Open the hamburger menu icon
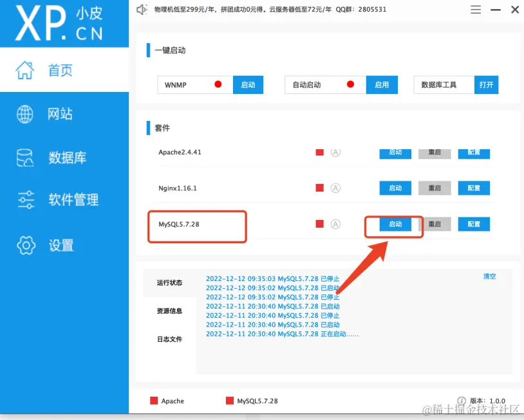This screenshot has height=420, width=524. [476, 10]
